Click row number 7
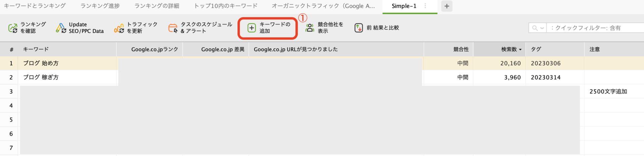The height and width of the screenshot is (156, 644). pyautogui.click(x=11, y=148)
